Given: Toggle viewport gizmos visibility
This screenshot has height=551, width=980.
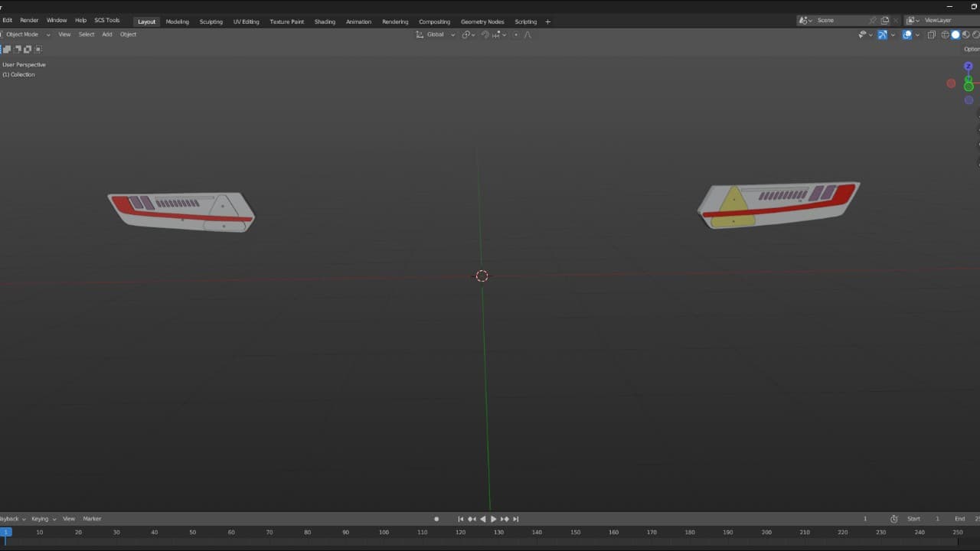Looking at the screenshot, I should pos(882,34).
